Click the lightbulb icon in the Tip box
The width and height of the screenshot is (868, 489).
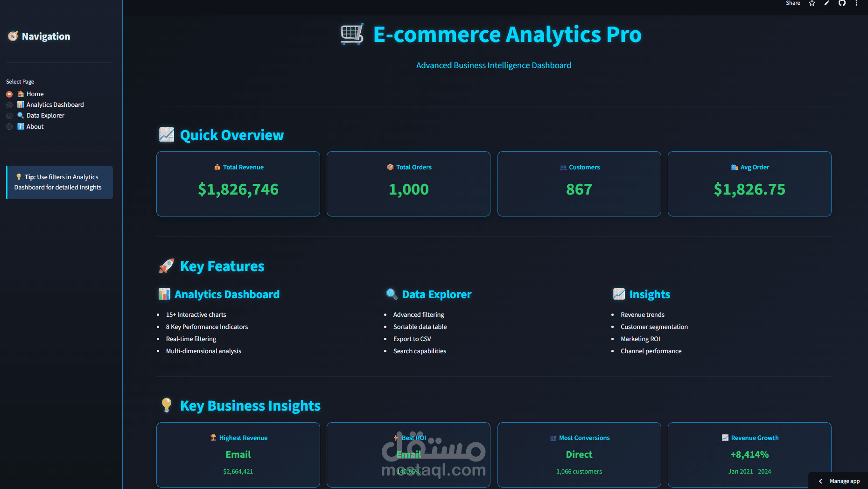tap(19, 177)
